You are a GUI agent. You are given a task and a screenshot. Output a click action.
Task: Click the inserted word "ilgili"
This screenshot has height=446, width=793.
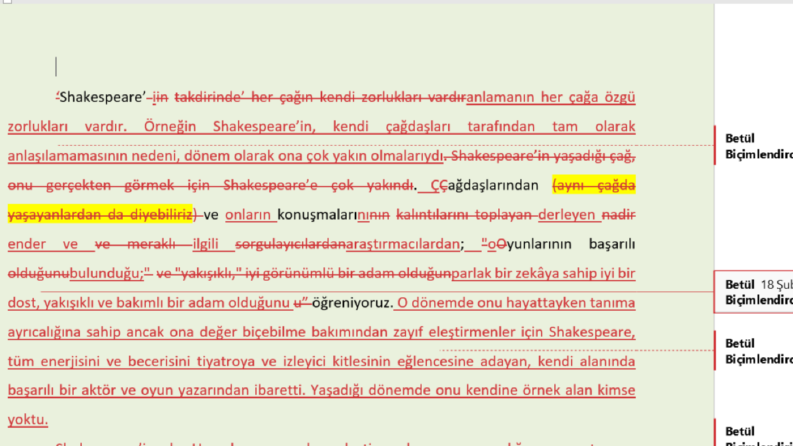click(x=205, y=244)
